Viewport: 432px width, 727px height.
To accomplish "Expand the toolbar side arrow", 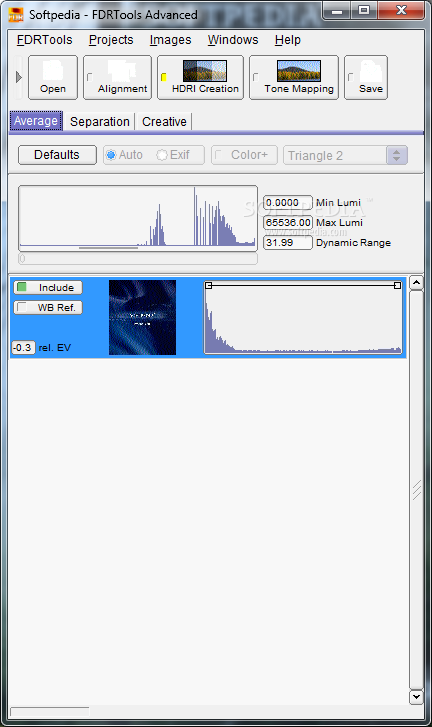I will tap(19, 77).
